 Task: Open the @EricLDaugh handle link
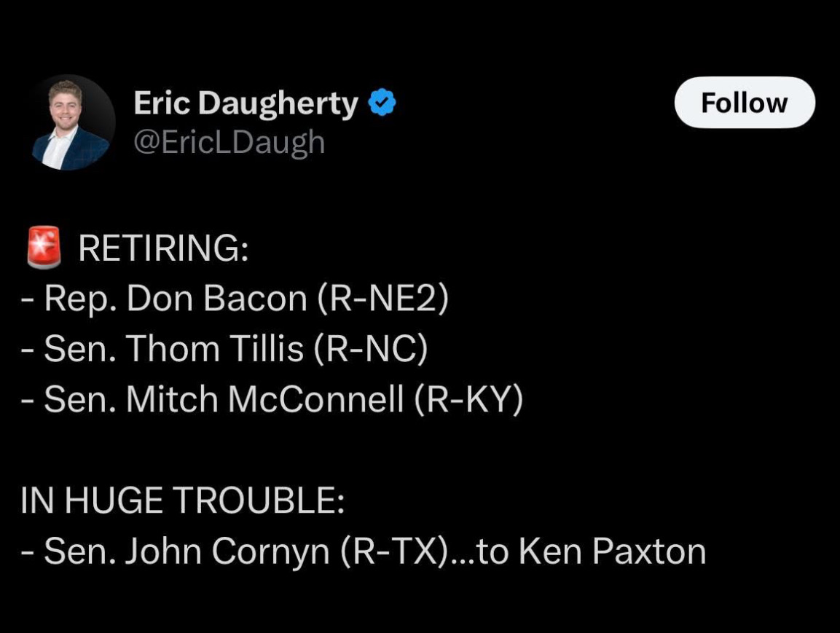tap(229, 143)
